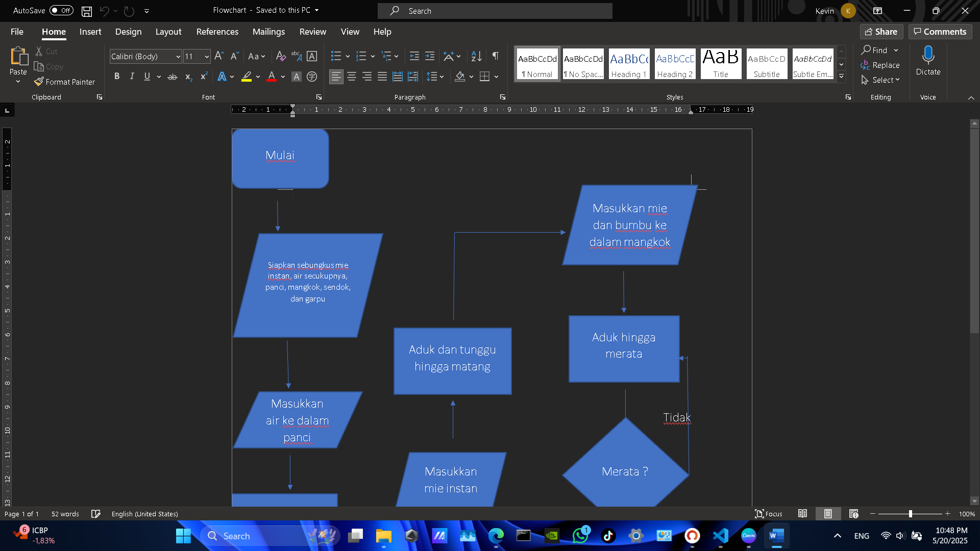Viewport: 980px width, 551px height.
Task: Click the Save icon in title bar
Action: point(87,11)
